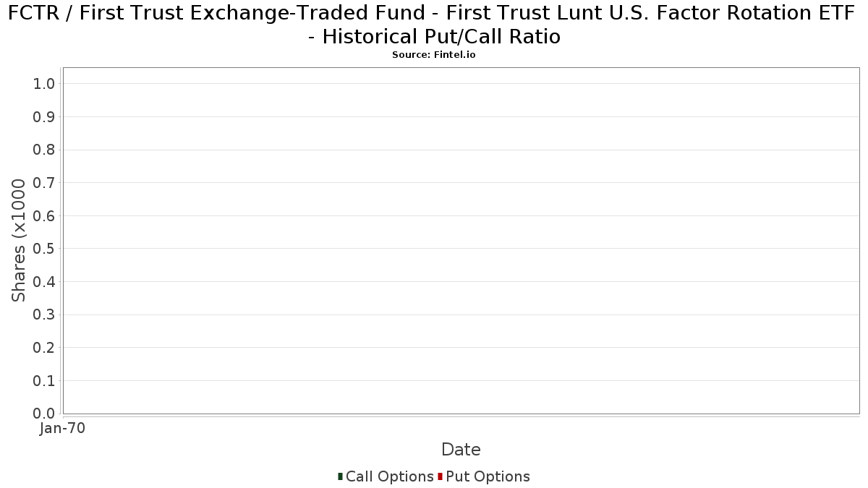This screenshot has height=488, width=868.
Task: Click the 0.5 y-axis tick label
Action: click(44, 249)
